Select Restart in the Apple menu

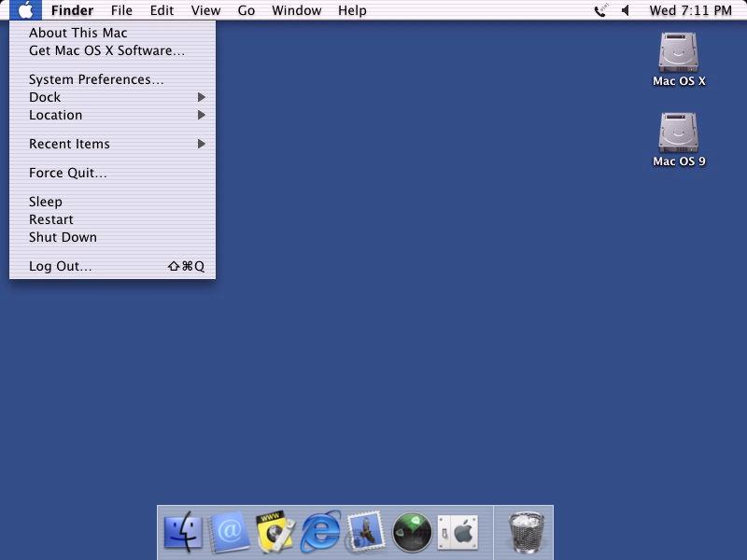(x=112, y=219)
